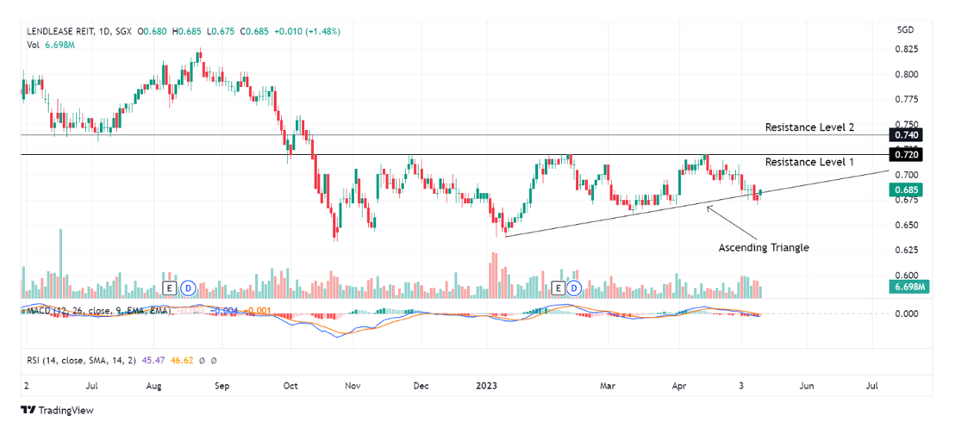The width and height of the screenshot is (980, 428).
Task: Click the 0.720 resistance price label
Action: coord(905,154)
